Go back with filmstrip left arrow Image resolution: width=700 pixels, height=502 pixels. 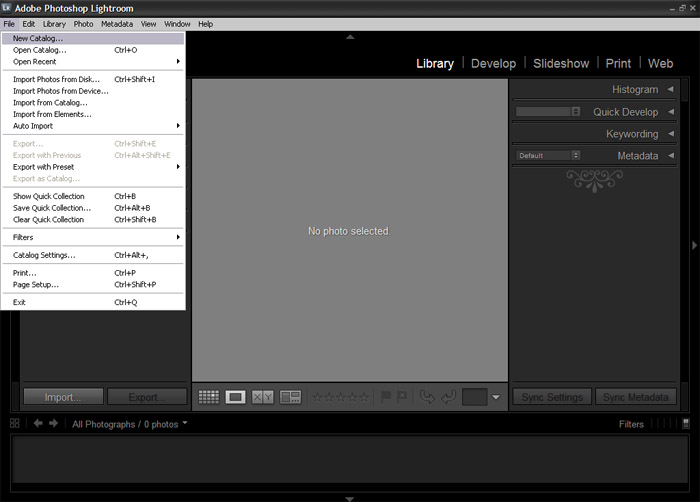coord(38,424)
